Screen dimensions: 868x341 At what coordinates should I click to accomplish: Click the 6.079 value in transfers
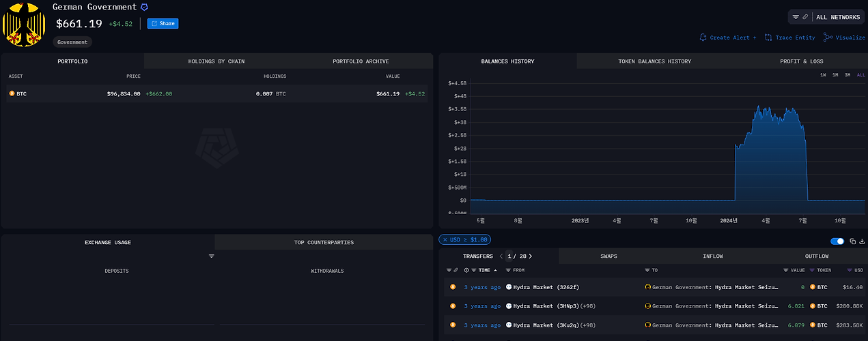(796, 325)
